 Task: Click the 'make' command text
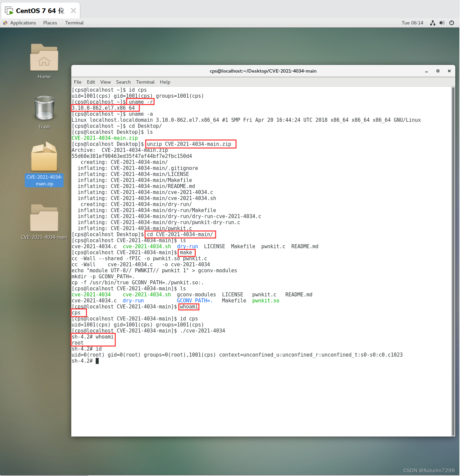pyautogui.click(x=186, y=253)
